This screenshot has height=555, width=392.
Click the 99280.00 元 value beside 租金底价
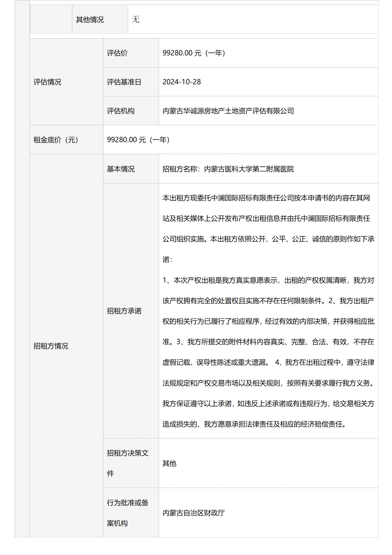point(138,140)
